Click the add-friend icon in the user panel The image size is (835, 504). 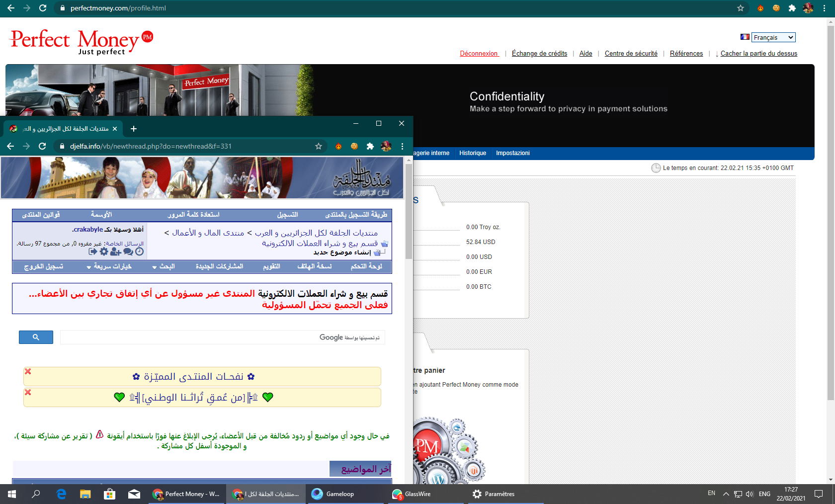(116, 252)
